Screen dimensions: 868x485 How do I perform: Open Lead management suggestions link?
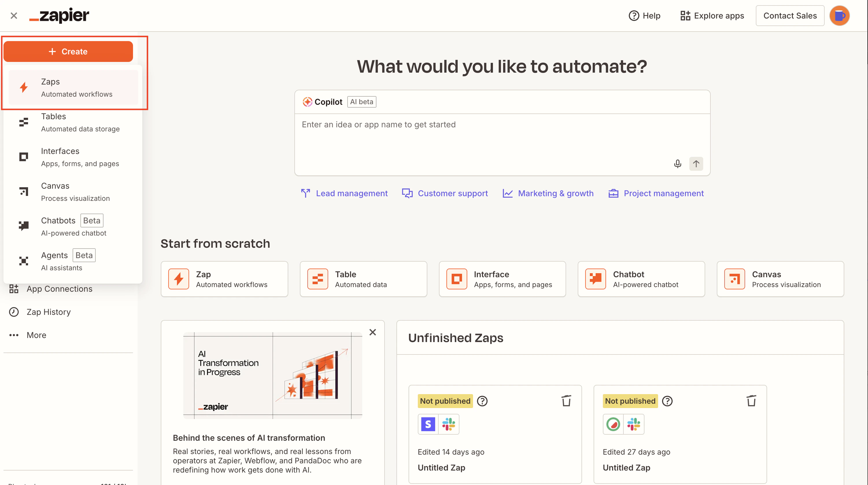[344, 193]
